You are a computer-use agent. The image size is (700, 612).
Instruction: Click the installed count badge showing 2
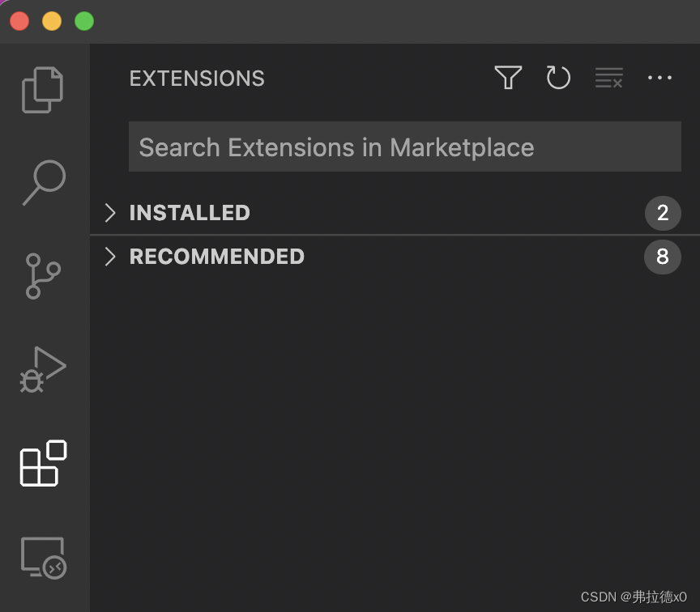663,213
